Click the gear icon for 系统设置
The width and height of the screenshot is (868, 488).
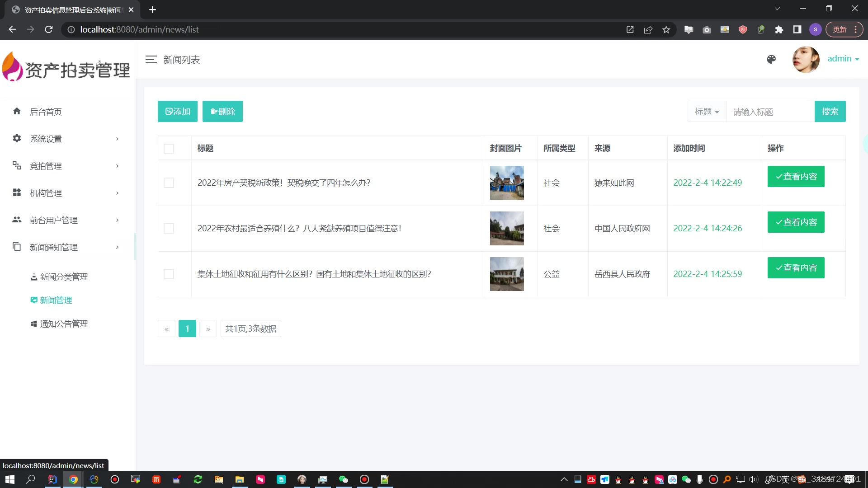click(17, 138)
